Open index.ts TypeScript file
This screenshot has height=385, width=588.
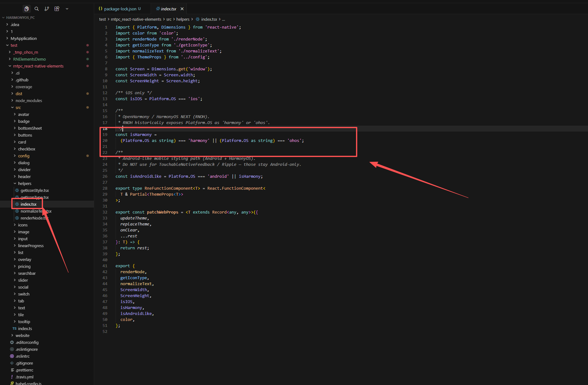click(x=25, y=328)
